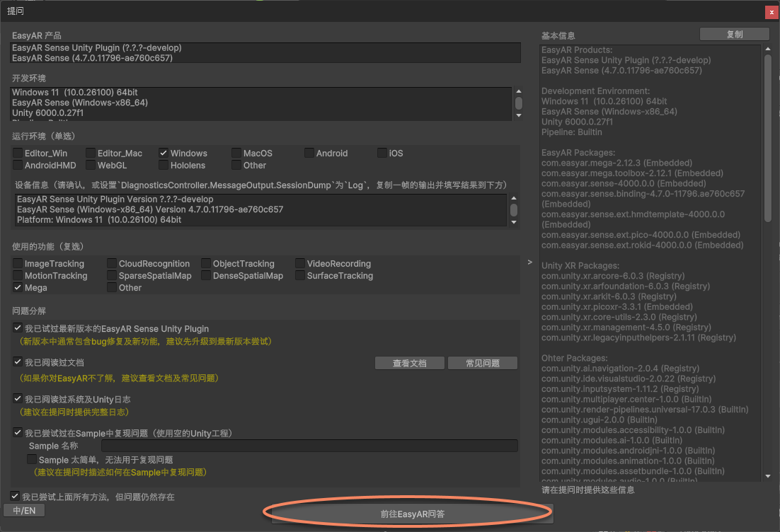The width and height of the screenshot is (780, 532).
Task: Open documentation via the 查看文档 button
Action: coord(409,362)
